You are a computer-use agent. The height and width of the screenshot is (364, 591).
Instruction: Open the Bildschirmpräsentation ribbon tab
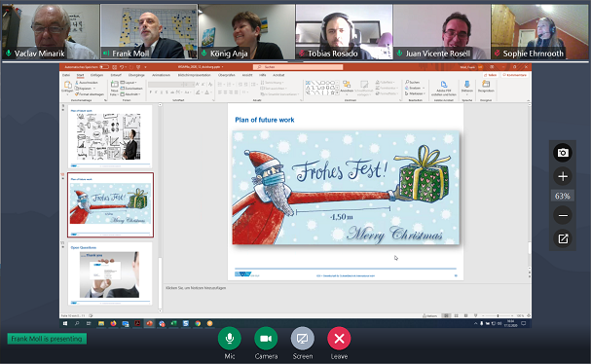coord(194,75)
